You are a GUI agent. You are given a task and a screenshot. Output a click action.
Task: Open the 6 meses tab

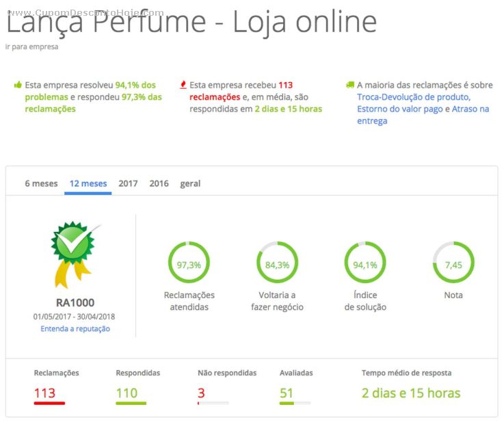[x=41, y=183]
